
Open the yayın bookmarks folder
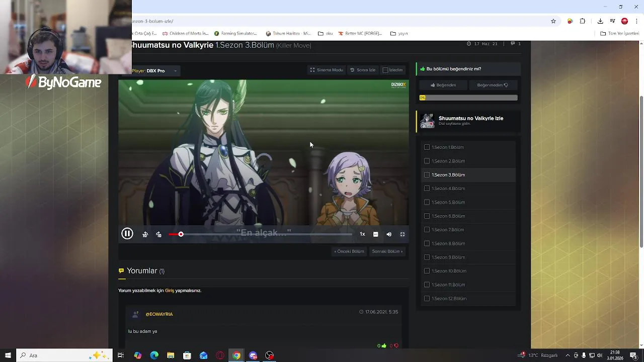click(x=399, y=34)
